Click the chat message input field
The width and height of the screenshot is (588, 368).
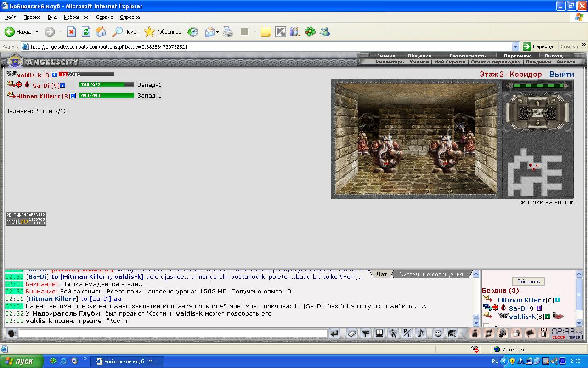pyautogui.click(x=173, y=333)
